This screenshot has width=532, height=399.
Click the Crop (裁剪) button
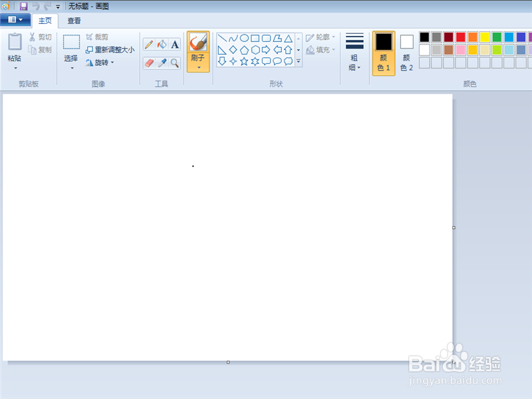point(97,37)
